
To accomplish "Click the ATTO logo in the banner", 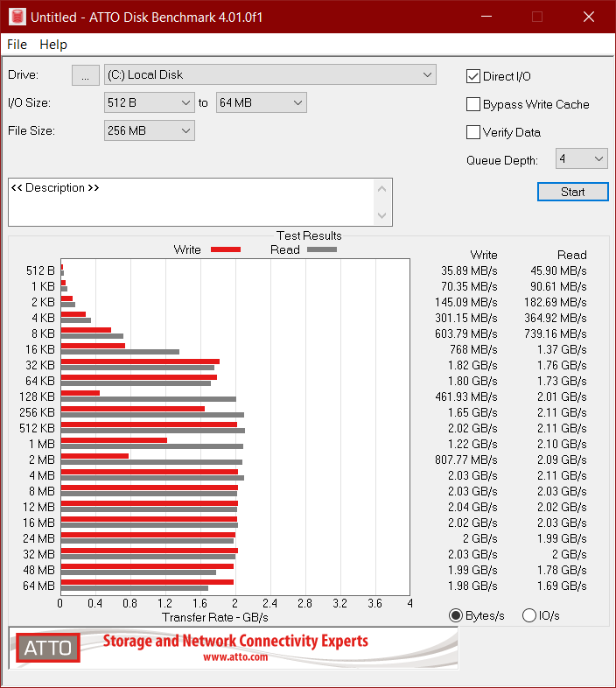I will 48,648.
